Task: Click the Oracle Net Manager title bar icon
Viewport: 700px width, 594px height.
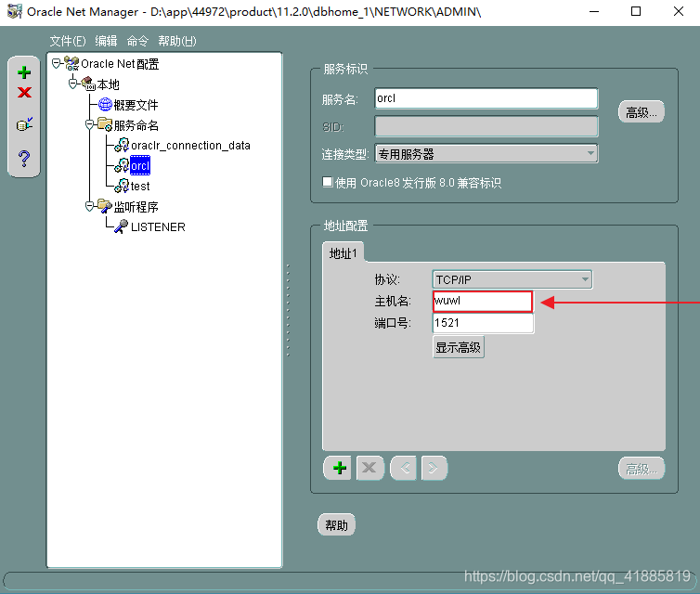Action: (15, 11)
